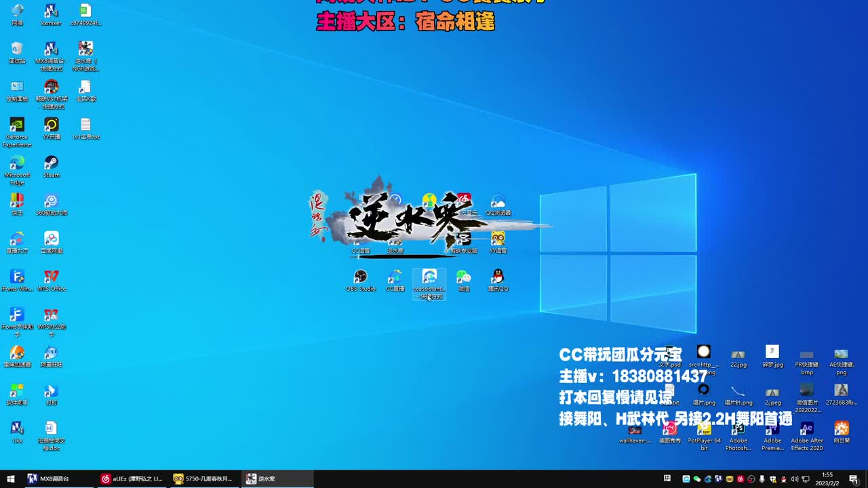Launch Microsoft Edge desktop shortcut
The width and height of the screenshot is (868, 488).
tap(17, 169)
